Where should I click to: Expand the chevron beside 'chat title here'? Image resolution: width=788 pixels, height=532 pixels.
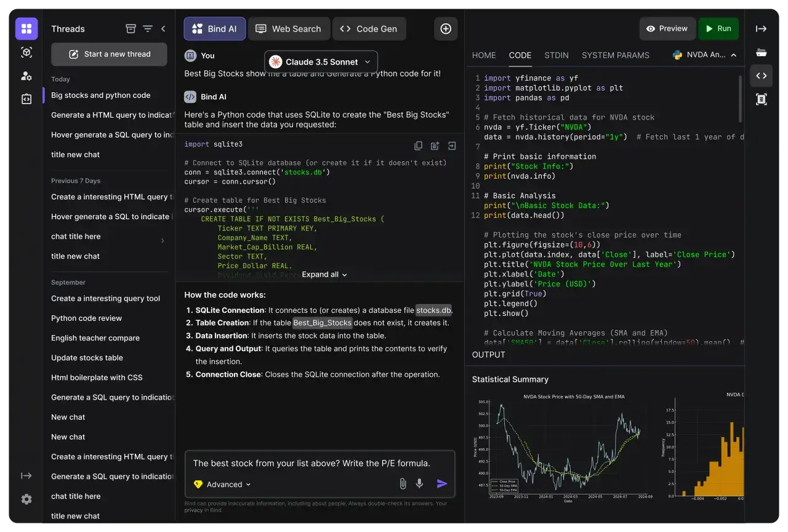[163, 241]
